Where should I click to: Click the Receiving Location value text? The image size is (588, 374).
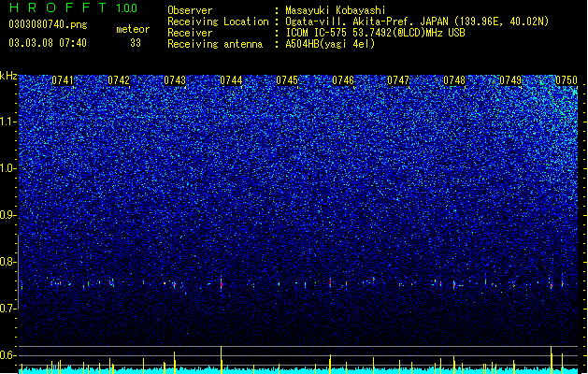417,22
